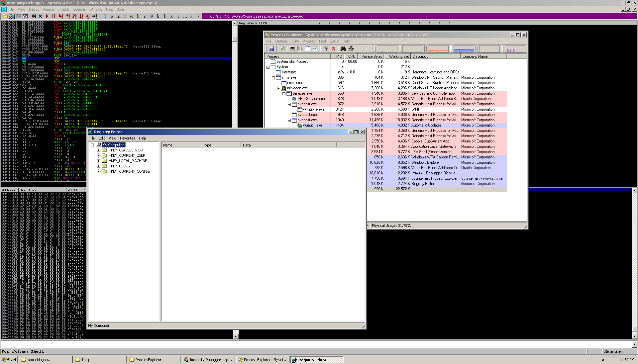
Task: Sort by the Private Bytes column header
Action: pos(371,56)
